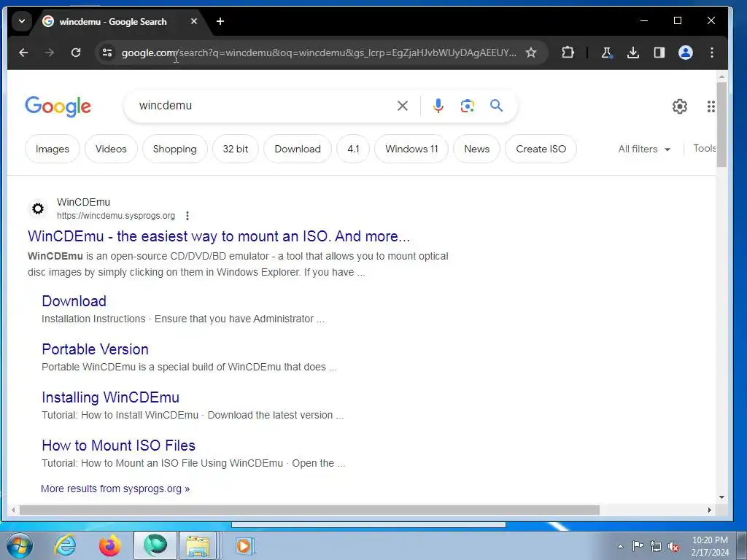Open Action Center flag icon
Screen dimensions: 747x560
click(x=638, y=546)
